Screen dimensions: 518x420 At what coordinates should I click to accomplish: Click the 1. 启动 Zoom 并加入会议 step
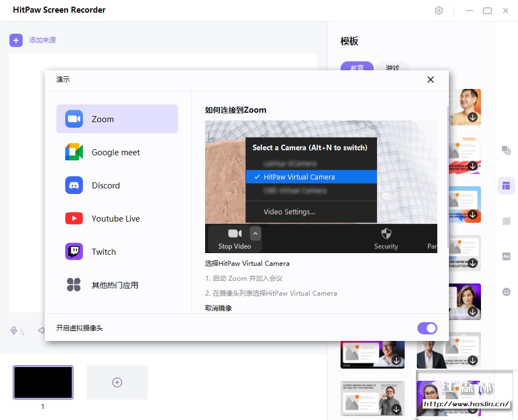[x=244, y=279]
